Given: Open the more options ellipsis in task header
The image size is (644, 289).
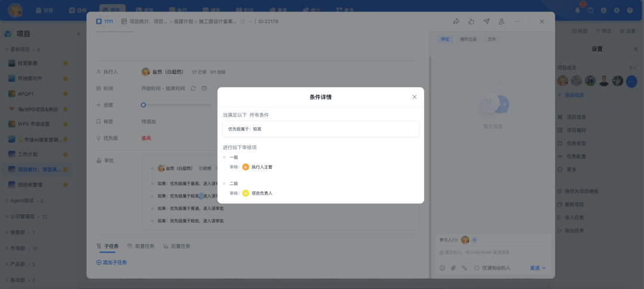Looking at the screenshot, I should click(516, 21).
